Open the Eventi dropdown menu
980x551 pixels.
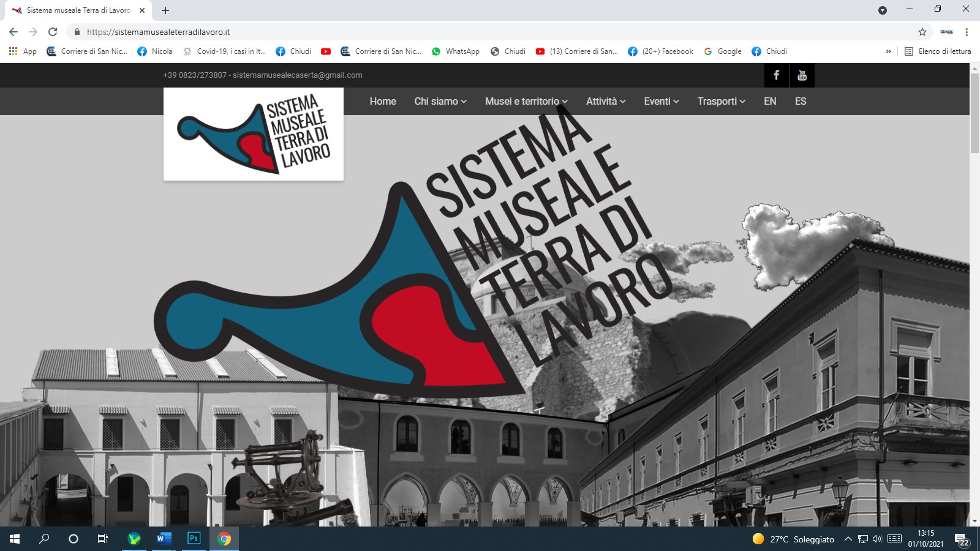[x=661, y=102]
